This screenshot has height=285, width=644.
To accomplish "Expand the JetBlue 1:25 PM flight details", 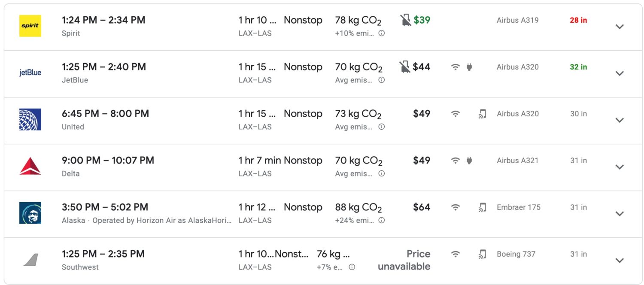I will click(x=619, y=73).
